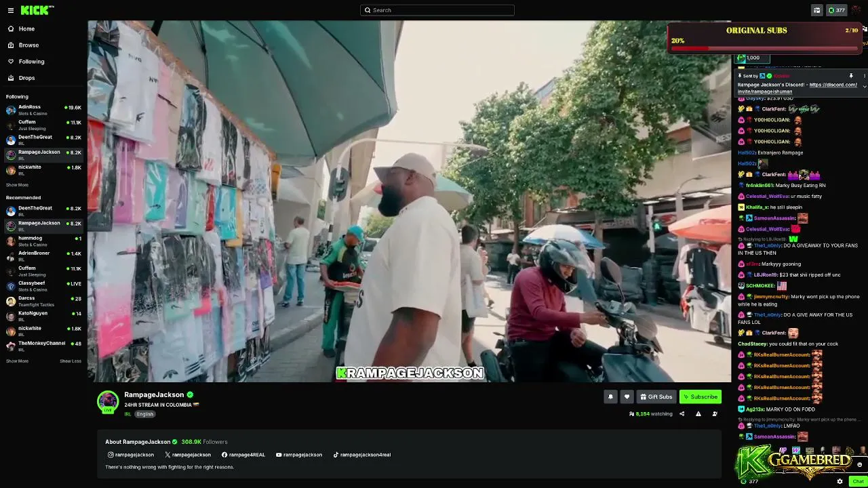Toggle the hamburger sidebar menu
Image resolution: width=868 pixels, height=488 pixels.
10,10
